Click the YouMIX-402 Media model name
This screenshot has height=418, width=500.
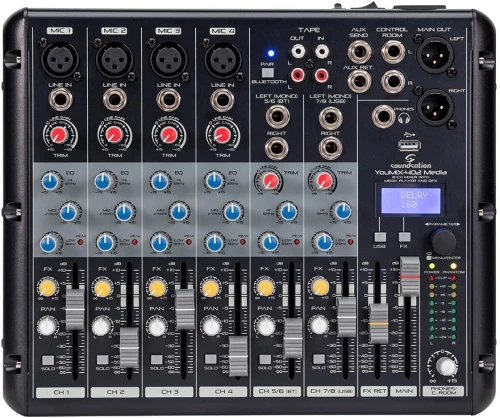[411, 172]
